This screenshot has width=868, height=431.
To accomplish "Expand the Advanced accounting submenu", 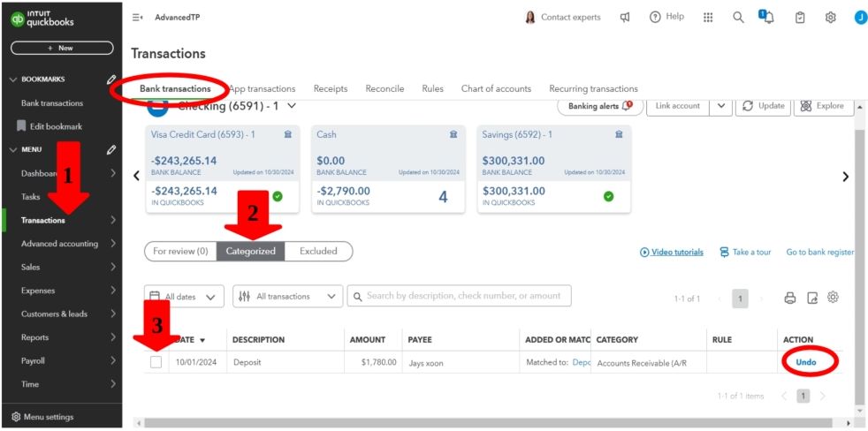I will point(113,244).
